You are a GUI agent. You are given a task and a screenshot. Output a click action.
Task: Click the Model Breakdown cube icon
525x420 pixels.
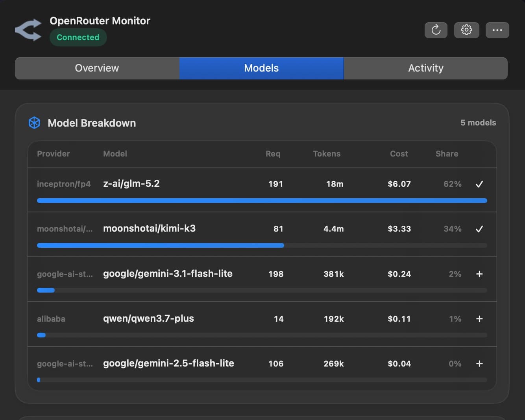34,123
